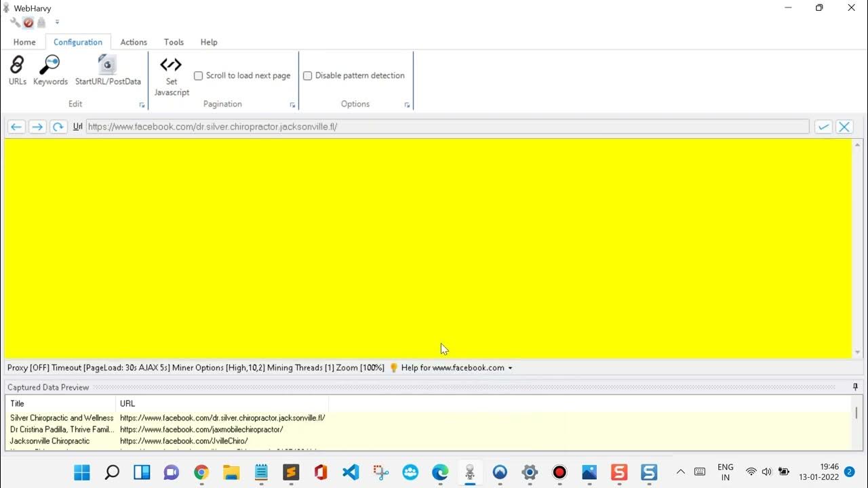Switch to the Home tab
The width and height of the screenshot is (868, 488).
coord(24,42)
